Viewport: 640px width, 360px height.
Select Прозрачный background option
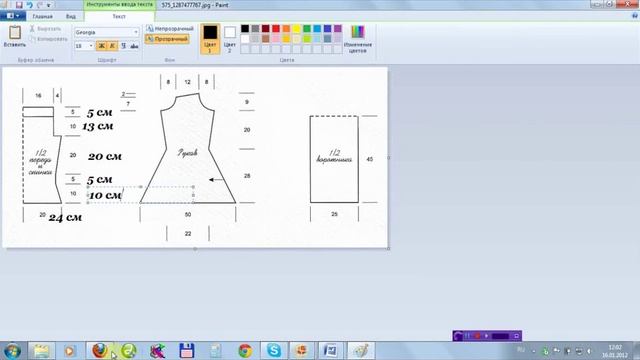[167, 39]
